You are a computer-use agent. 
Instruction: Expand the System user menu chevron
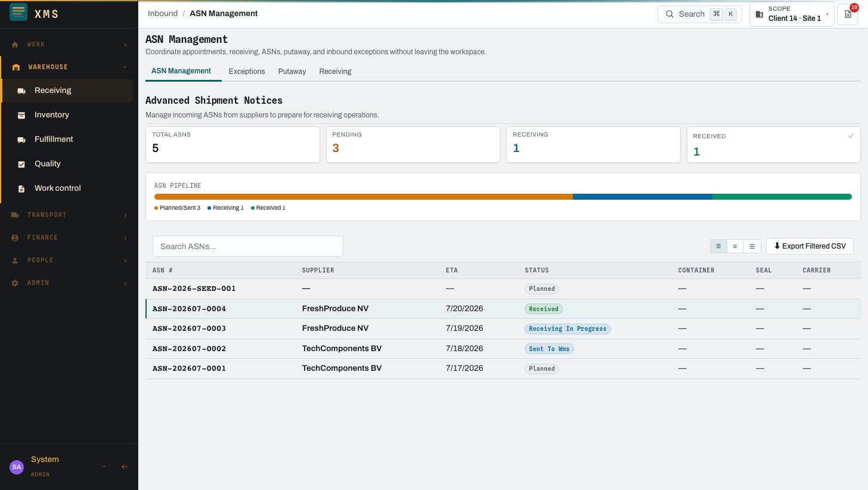point(104,467)
